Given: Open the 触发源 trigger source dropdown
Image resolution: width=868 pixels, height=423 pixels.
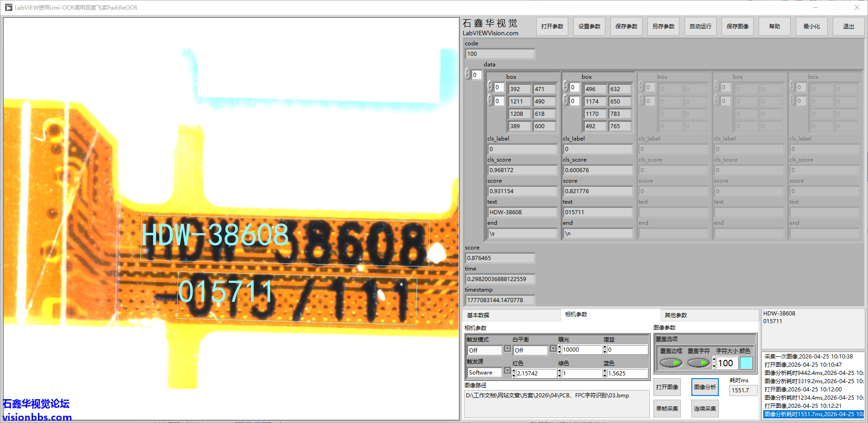Looking at the screenshot, I should [x=507, y=371].
